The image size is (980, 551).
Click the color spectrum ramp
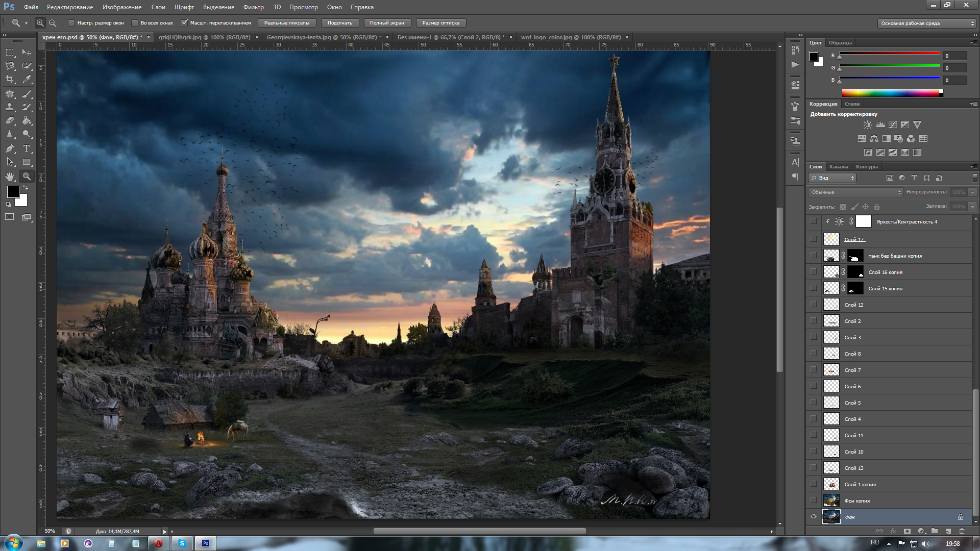(x=892, y=93)
